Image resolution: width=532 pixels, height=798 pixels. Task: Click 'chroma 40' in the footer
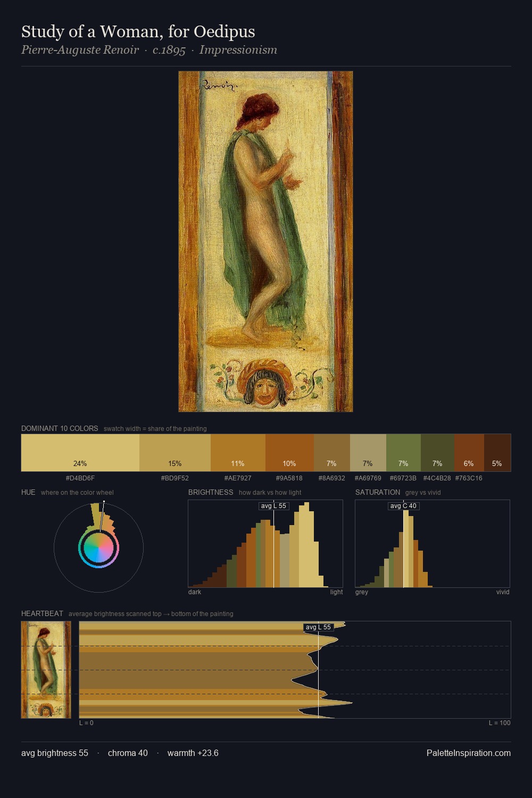(x=128, y=753)
